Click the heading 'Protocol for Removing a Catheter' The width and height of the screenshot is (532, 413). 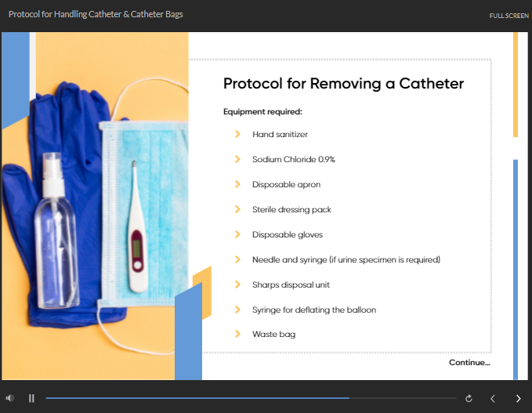coord(343,84)
